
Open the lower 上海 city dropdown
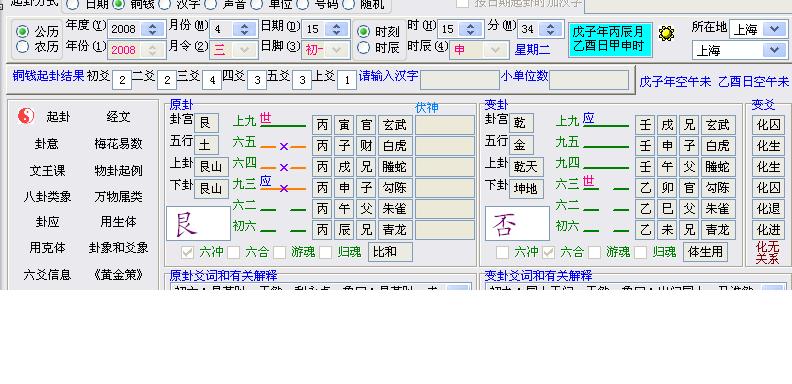pyautogui.click(x=774, y=50)
